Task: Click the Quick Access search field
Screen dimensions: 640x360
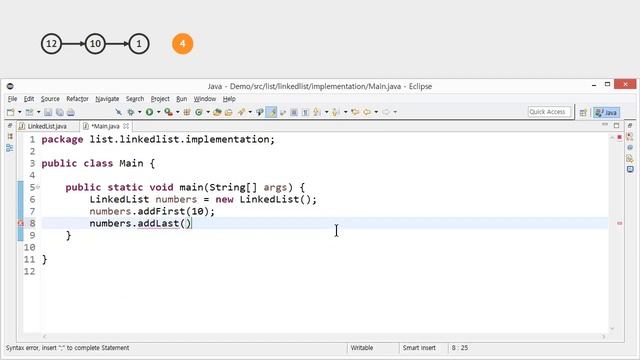Action: pyautogui.click(x=549, y=112)
